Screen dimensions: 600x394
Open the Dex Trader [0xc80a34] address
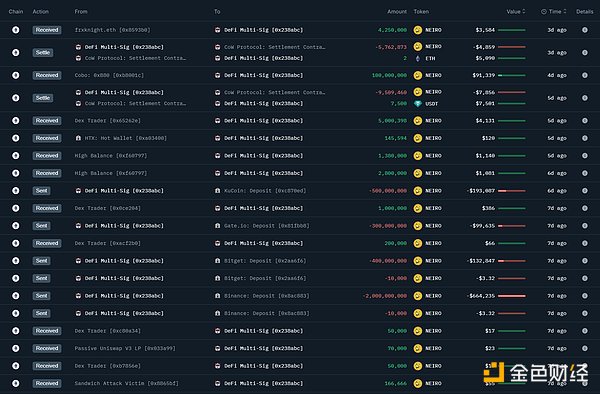click(108, 331)
